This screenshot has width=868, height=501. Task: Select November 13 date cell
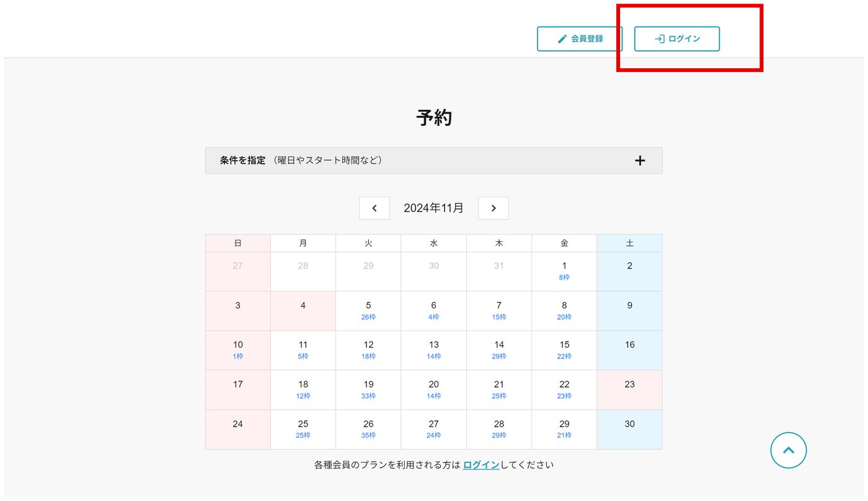coord(433,350)
